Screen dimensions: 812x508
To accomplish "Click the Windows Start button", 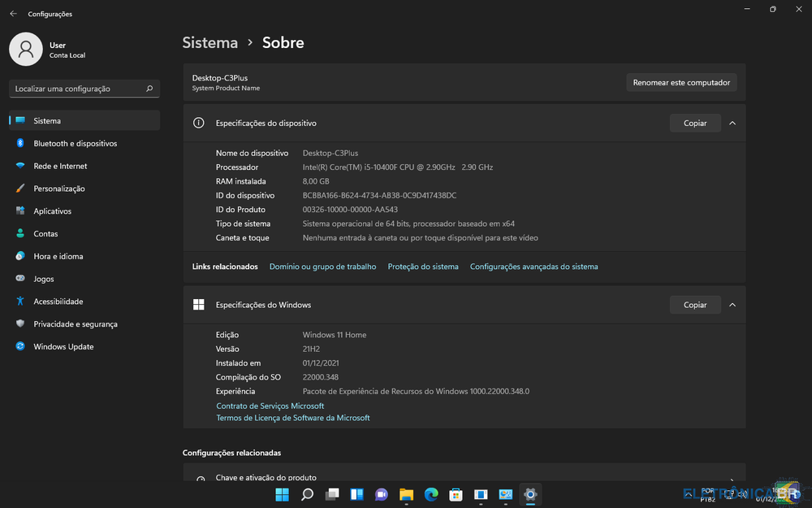I will [x=282, y=494].
